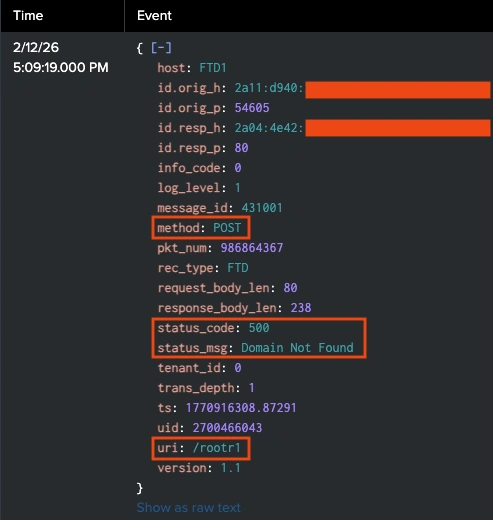
Task: Open the Show as raw text link
Action: point(189,507)
